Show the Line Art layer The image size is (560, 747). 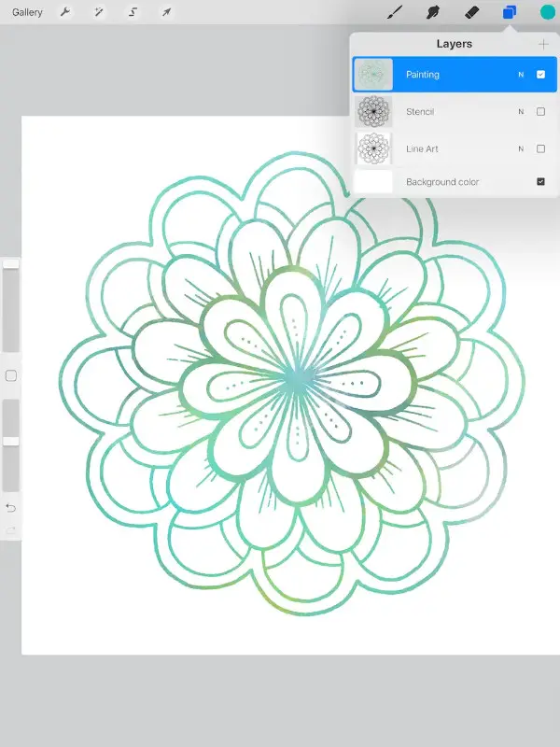coord(540,148)
